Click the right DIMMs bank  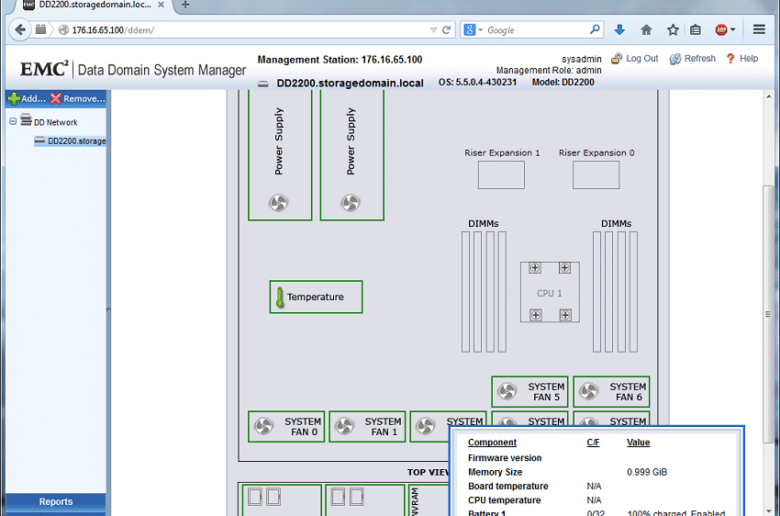615,292
